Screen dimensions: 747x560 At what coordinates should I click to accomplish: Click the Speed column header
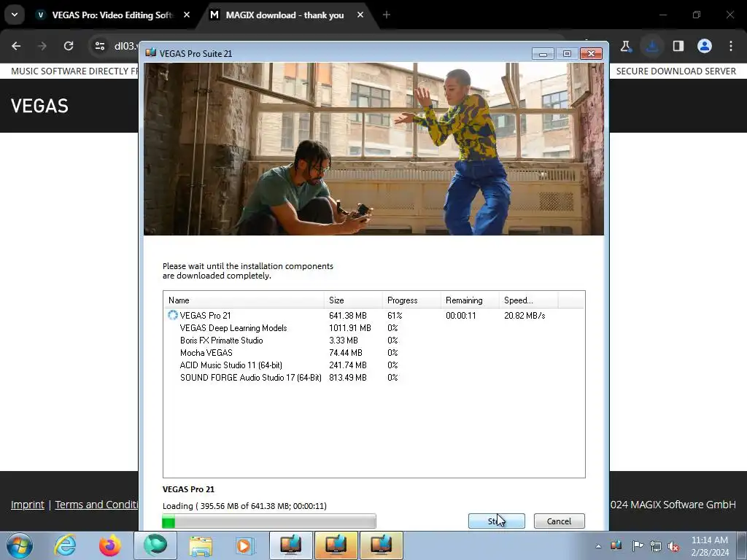coord(528,300)
